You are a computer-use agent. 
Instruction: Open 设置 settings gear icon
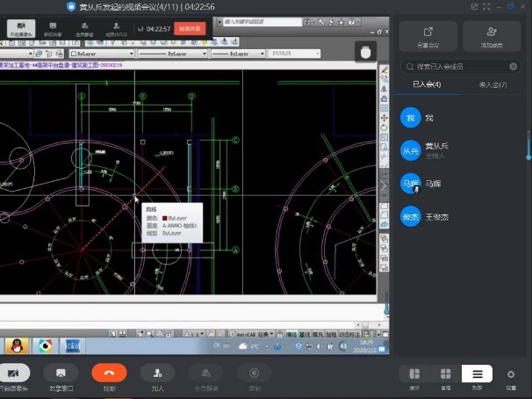coord(511,374)
